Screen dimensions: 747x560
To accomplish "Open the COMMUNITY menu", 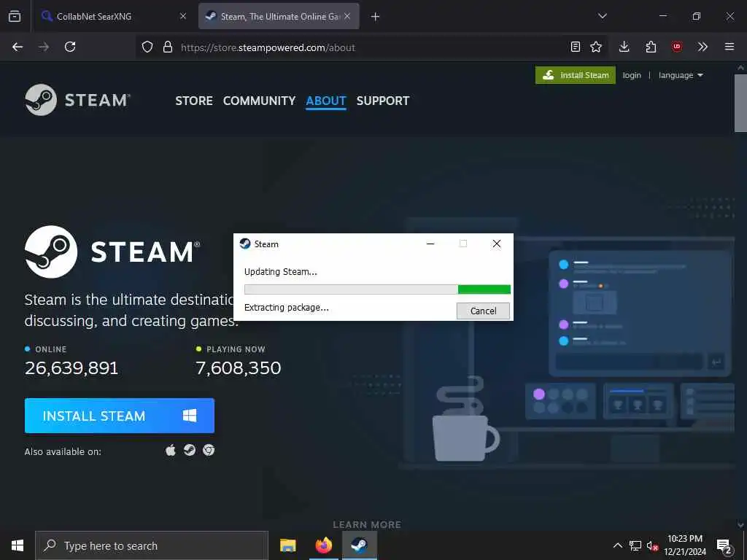I will pos(259,101).
